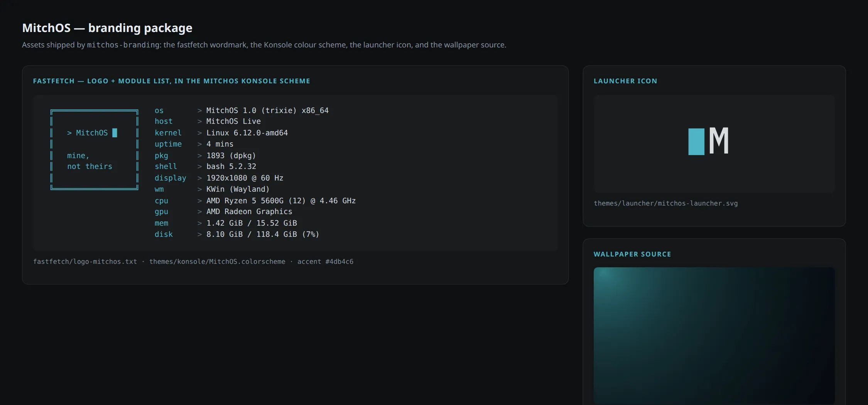
Task: Click the 'MitchOS 1.0 (trixie) x86_64' value
Action: coord(267,111)
